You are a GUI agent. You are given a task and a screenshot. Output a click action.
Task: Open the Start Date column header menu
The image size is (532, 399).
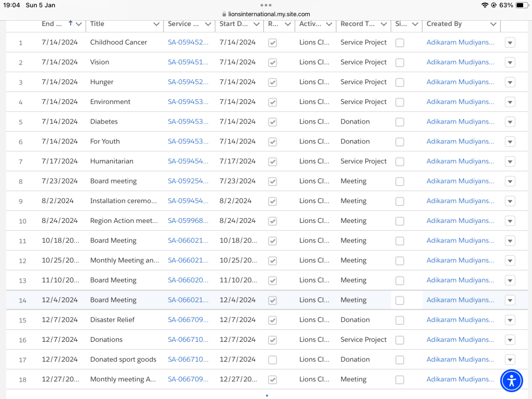257,24
